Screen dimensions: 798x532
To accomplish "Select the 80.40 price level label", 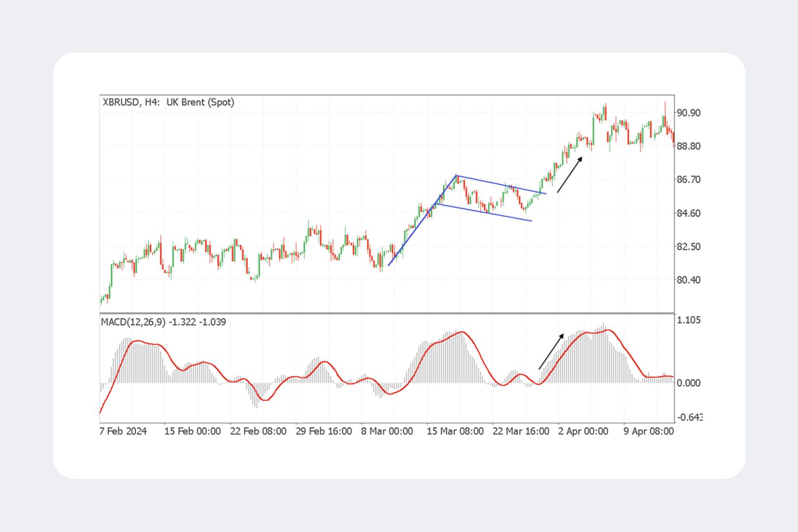I will tap(688, 280).
